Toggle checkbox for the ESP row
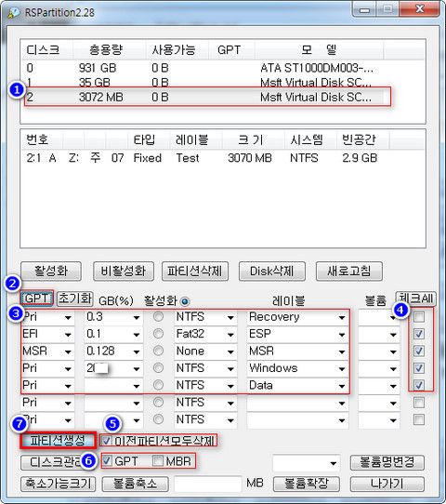 (x=419, y=334)
